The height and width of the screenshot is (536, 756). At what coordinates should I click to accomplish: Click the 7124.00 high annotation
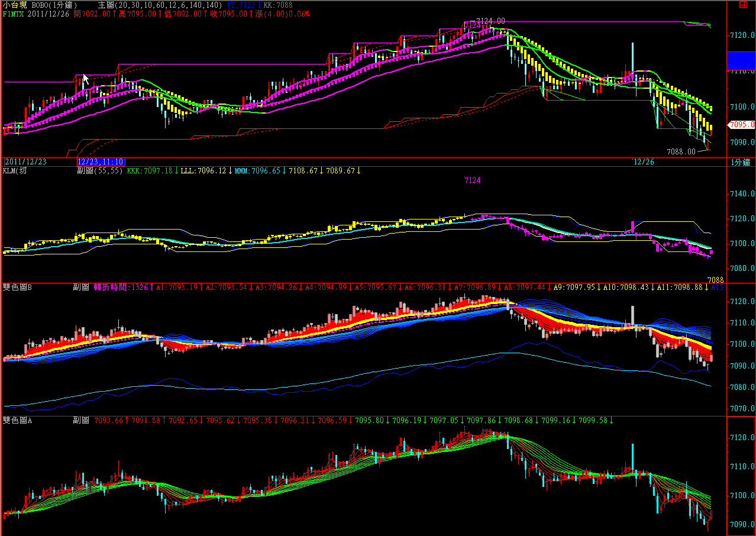coord(490,21)
